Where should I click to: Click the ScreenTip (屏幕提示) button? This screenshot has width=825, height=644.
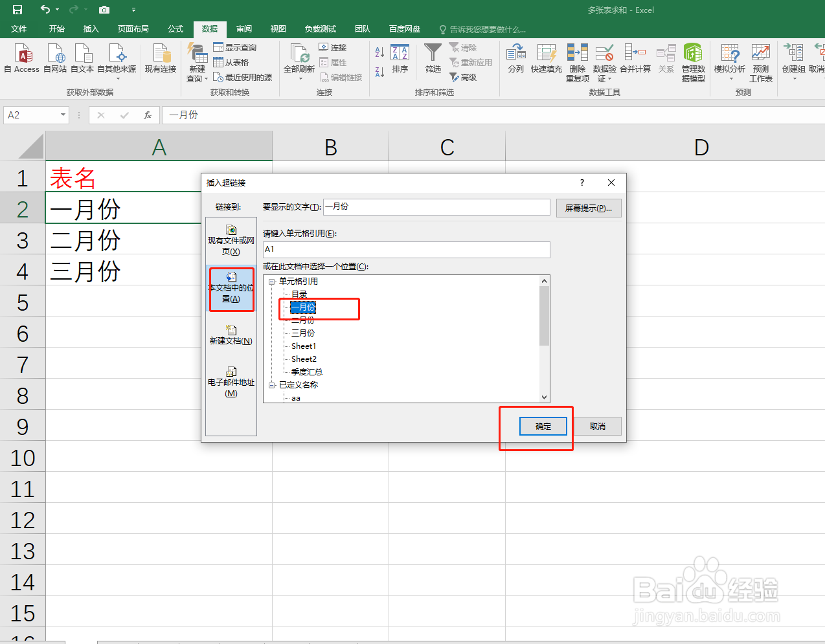(589, 208)
